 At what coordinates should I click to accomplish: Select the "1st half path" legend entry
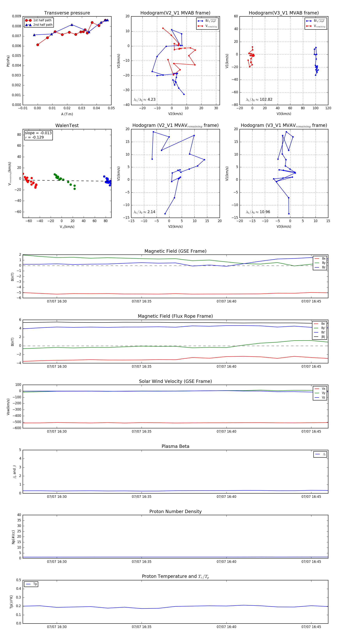coord(38,20)
